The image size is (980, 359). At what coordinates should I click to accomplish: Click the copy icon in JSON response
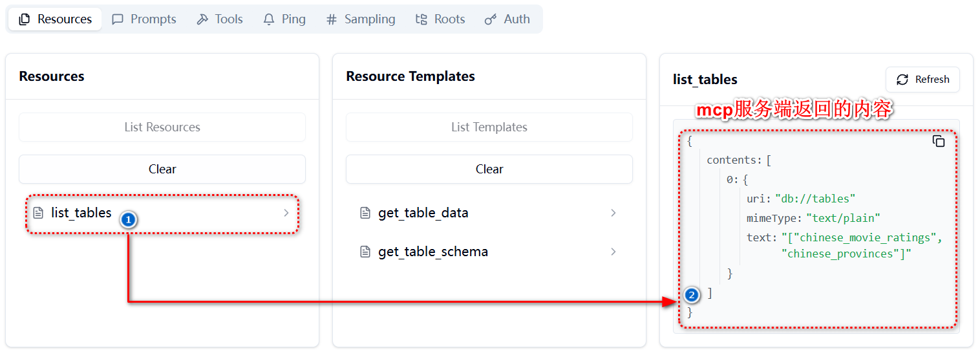pos(939,141)
